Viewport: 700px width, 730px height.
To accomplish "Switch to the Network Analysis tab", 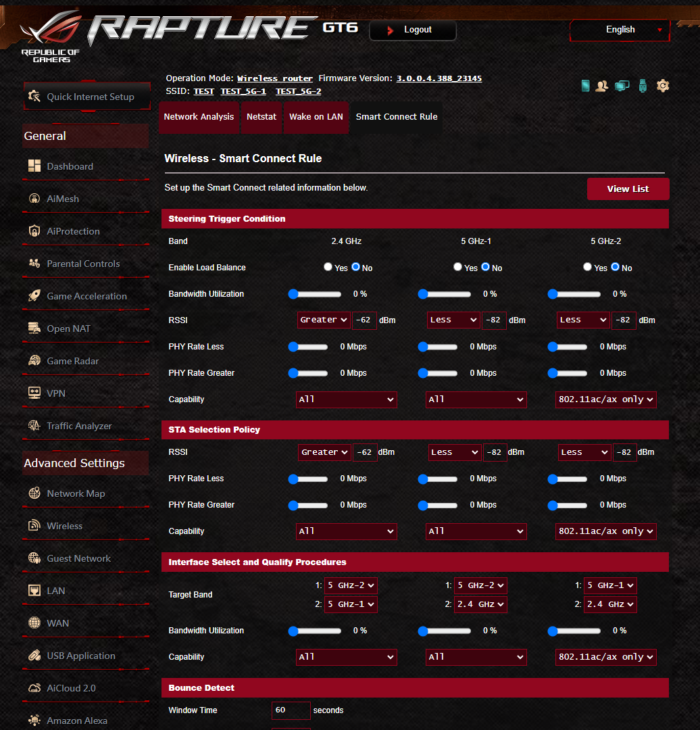I will point(199,116).
